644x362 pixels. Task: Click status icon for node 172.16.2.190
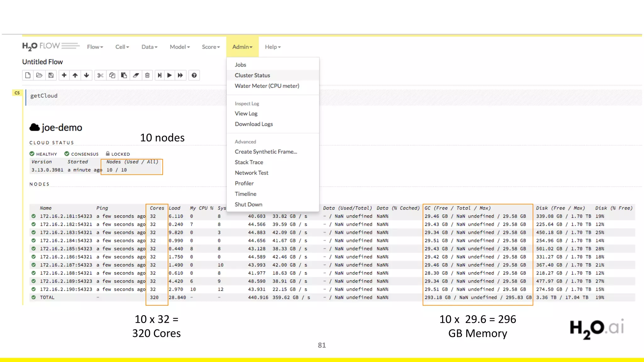tap(33, 289)
